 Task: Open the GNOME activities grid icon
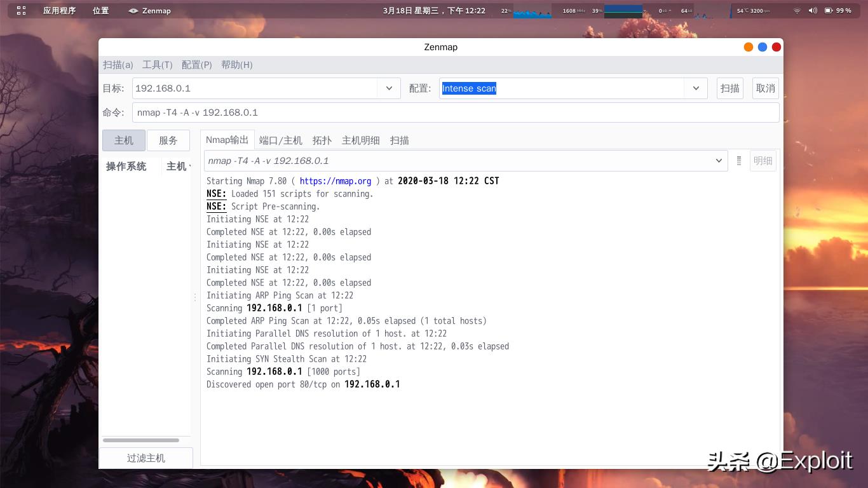pos(21,11)
